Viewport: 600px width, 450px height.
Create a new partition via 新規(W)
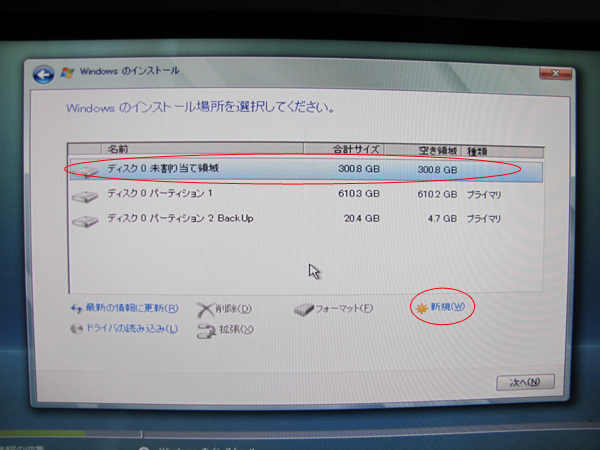tap(448, 307)
